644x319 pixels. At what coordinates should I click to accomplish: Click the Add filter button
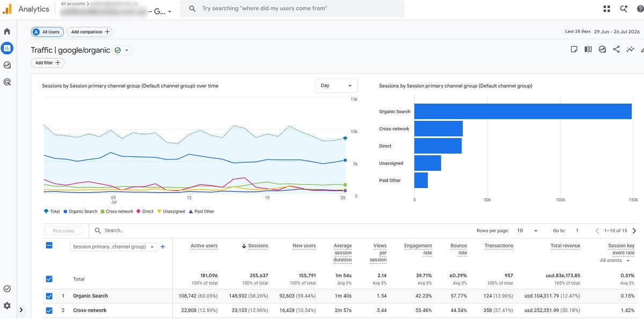click(47, 63)
